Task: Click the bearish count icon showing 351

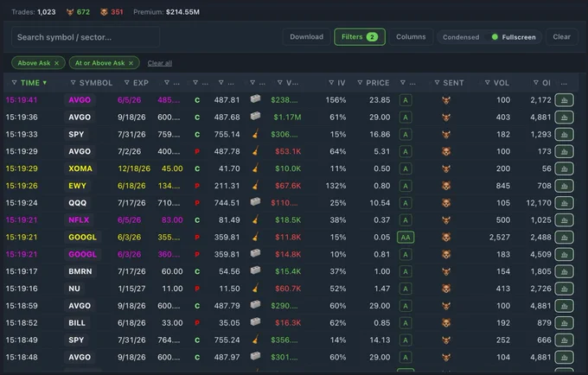Action: (x=104, y=12)
